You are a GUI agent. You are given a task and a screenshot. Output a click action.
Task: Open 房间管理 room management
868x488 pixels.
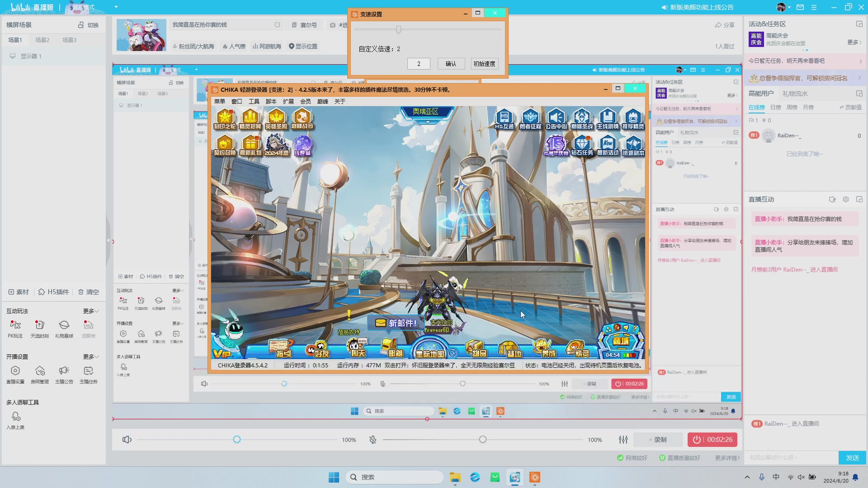tap(40, 374)
